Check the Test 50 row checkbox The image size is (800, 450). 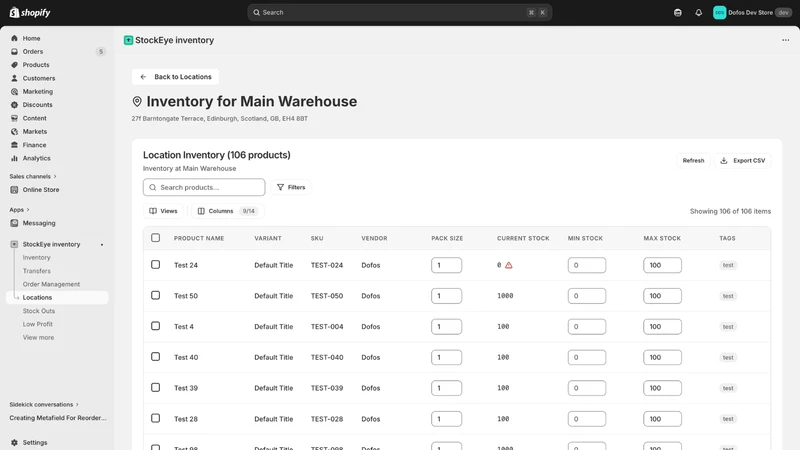[156, 295]
